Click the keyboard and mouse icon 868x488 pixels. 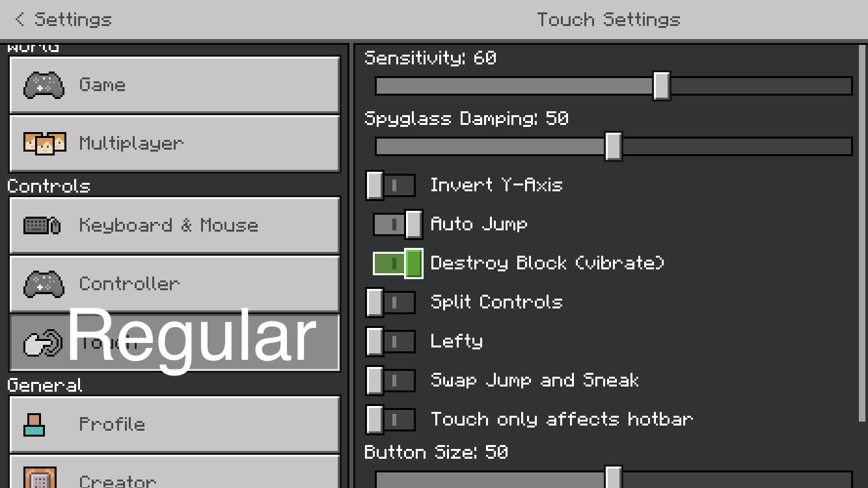click(x=42, y=226)
